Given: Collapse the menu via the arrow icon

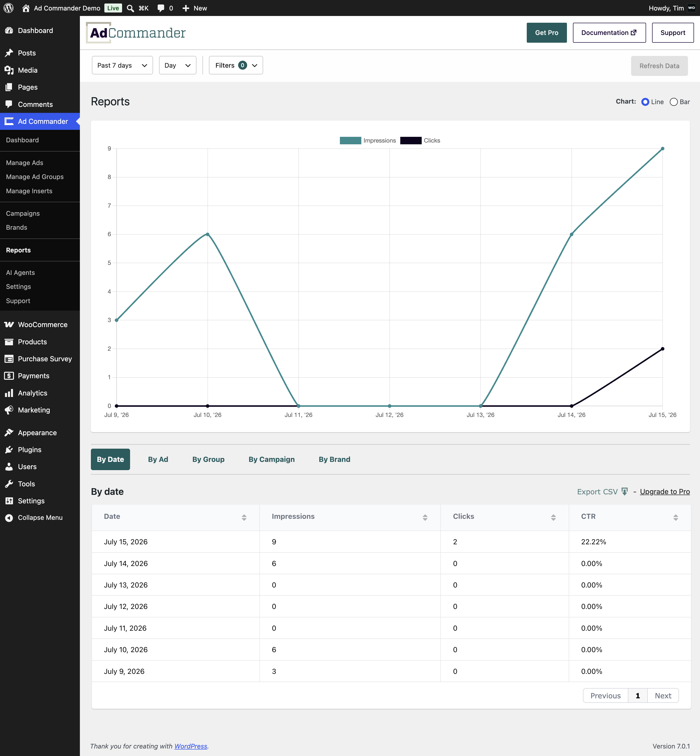Looking at the screenshot, I should (x=9, y=518).
